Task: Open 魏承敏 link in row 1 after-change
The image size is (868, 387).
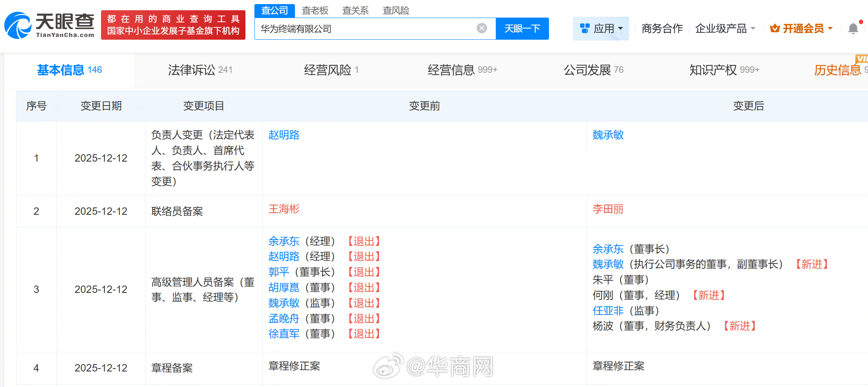Action: pos(608,135)
